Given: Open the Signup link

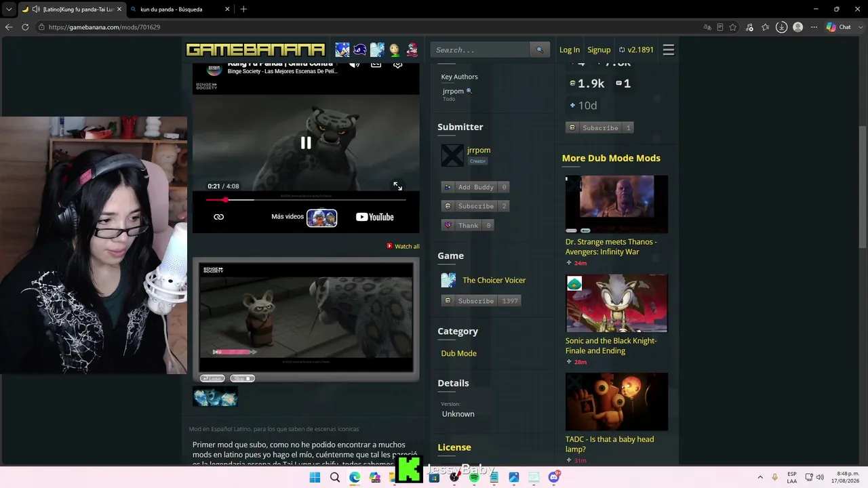Looking at the screenshot, I should (x=599, y=49).
